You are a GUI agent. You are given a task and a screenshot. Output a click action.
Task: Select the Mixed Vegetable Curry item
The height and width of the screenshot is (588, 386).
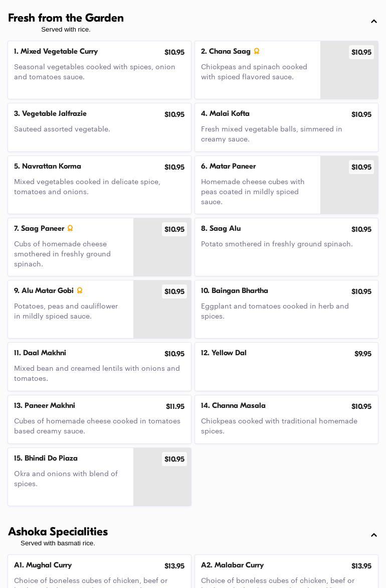[99, 70]
